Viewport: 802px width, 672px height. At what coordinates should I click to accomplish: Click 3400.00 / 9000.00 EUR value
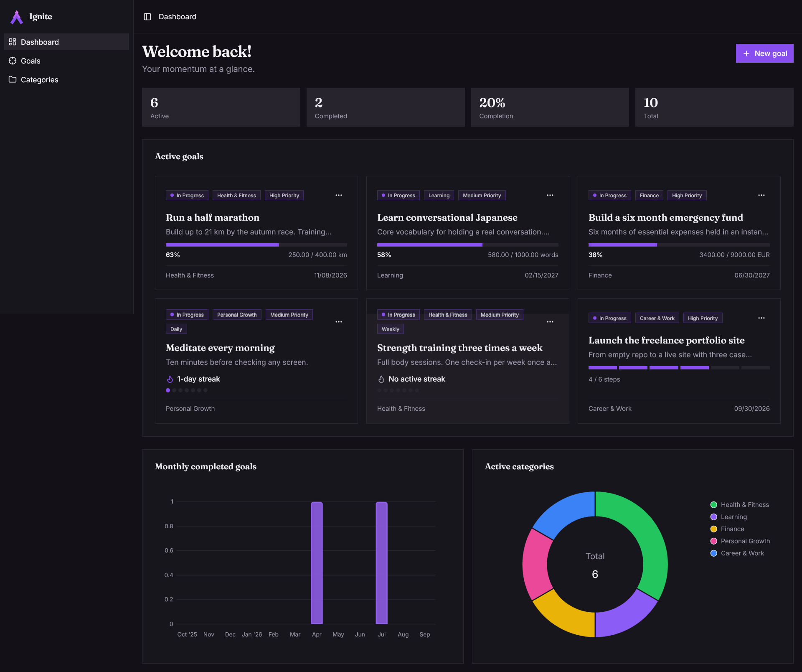coord(734,255)
